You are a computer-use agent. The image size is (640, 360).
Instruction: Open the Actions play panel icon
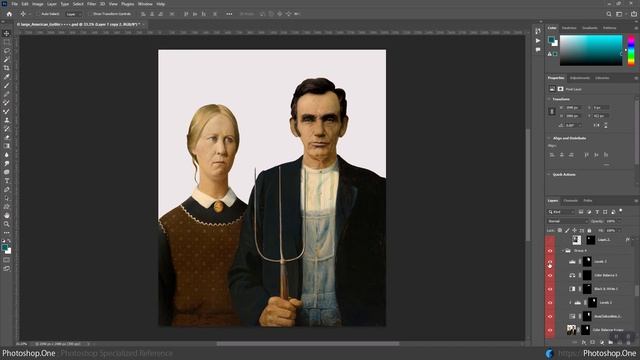[x=538, y=40]
